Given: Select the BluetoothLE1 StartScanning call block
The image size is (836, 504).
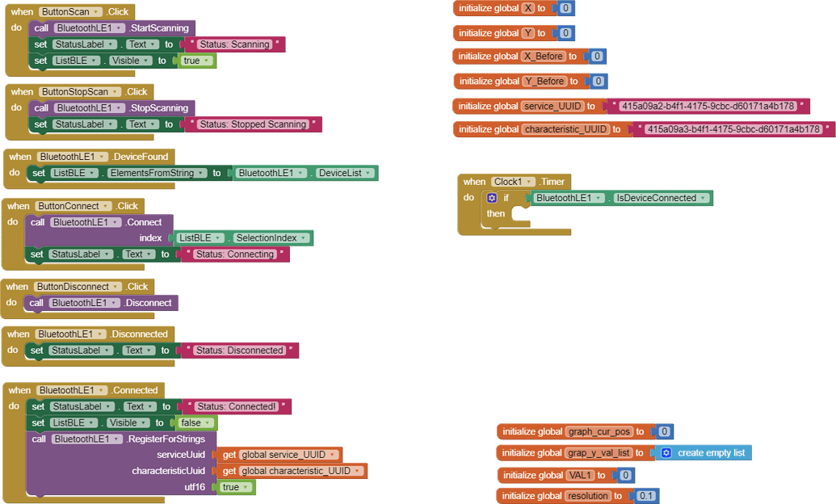Looking at the screenshot, I should [112, 27].
